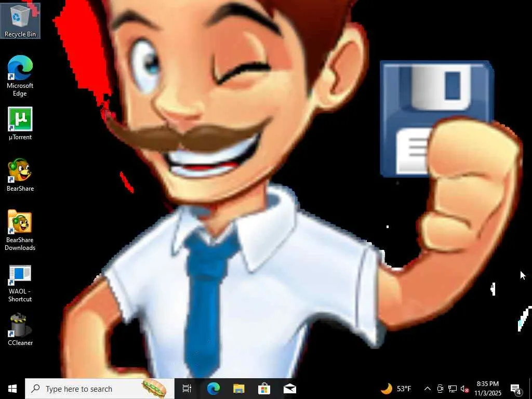532x399 pixels.
Task: Open the muted volume tray icon
Action: tap(464, 389)
